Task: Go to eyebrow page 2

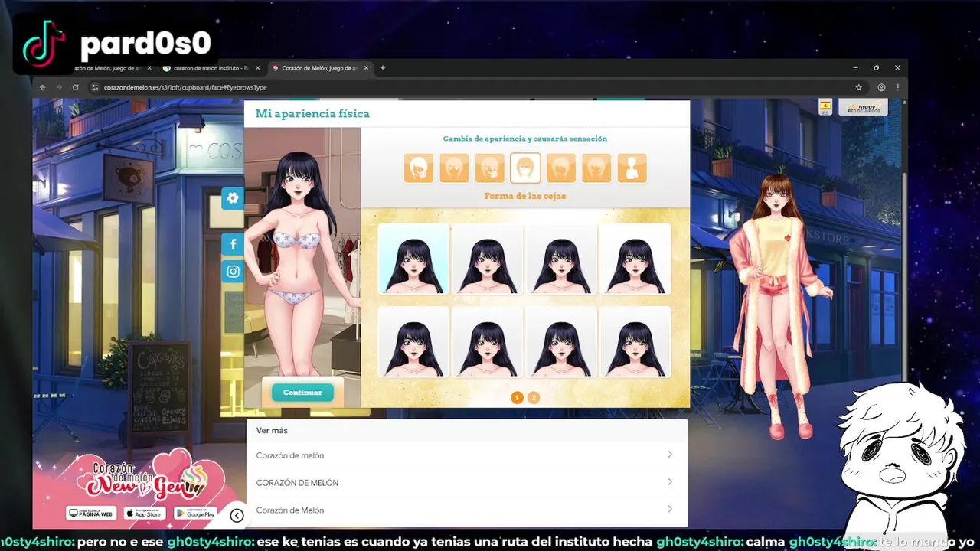Action: [534, 398]
